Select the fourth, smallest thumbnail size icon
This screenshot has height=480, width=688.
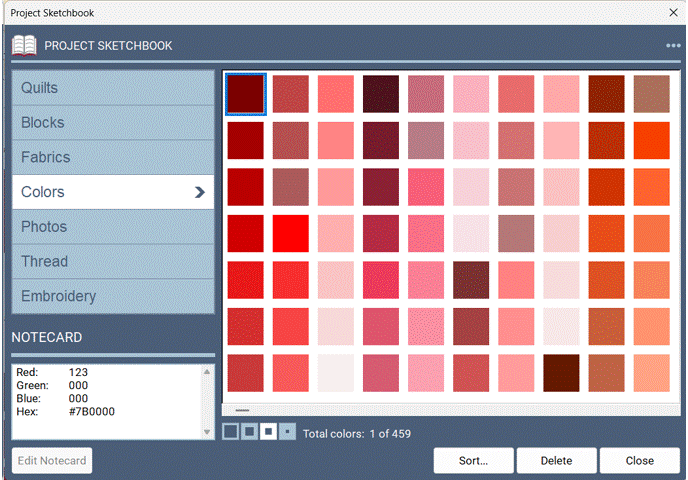pos(287,432)
